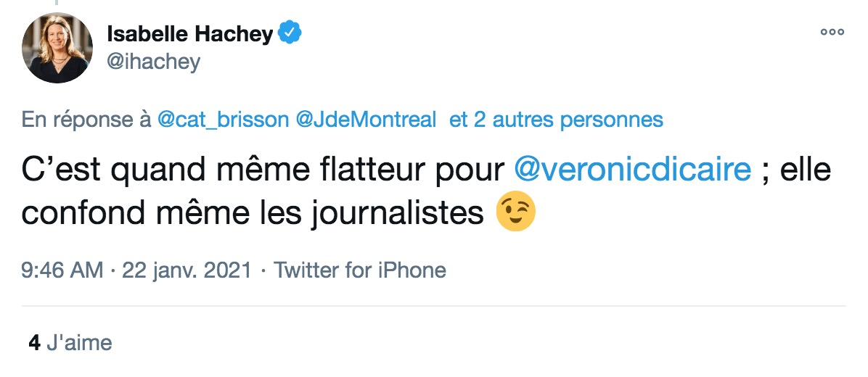Open the three-dot more options menu
The width and height of the screenshot is (868, 377).
[x=832, y=33]
